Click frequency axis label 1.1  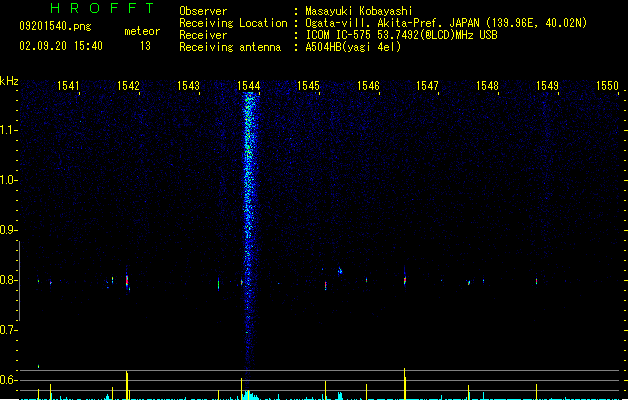click(8, 130)
